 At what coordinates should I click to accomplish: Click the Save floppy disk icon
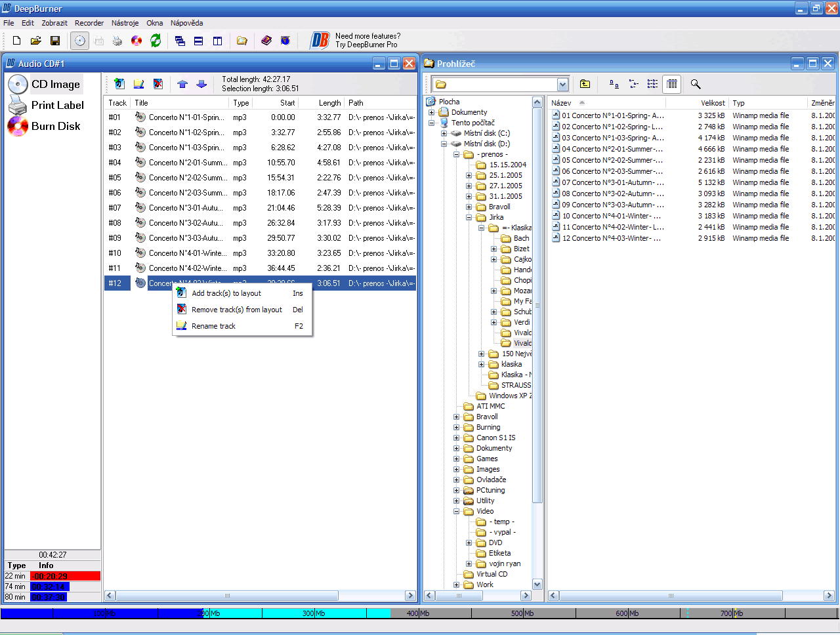pyautogui.click(x=55, y=41)
